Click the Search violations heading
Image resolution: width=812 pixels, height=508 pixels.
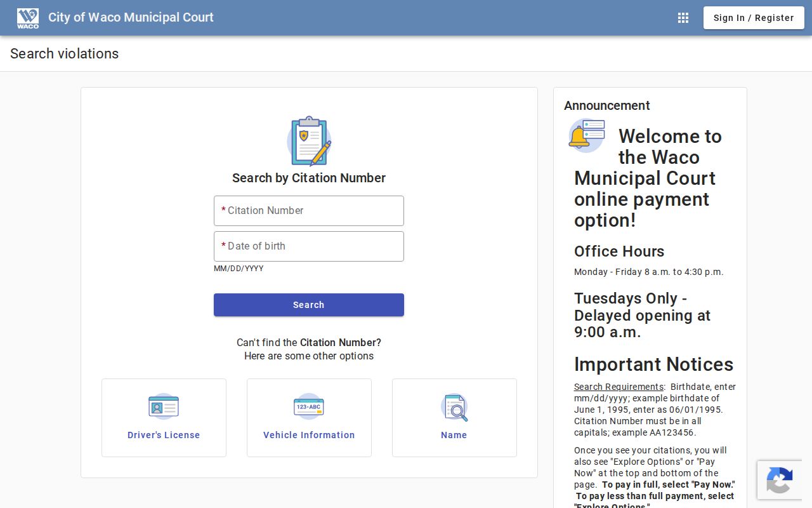tap(65, 54)
